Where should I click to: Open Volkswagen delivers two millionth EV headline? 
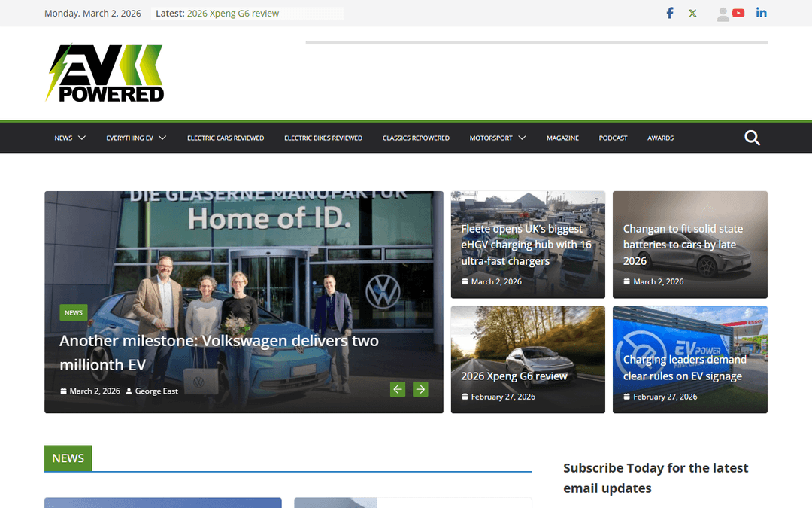pos(219,352)
